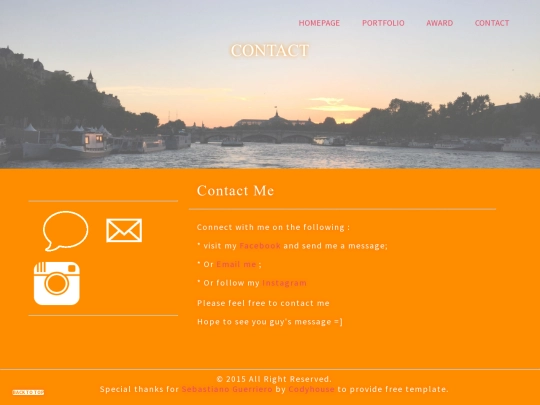Screen dimensions: 540x405
Task: Open the Codyhouse footer link
Action: pos(311,389)
